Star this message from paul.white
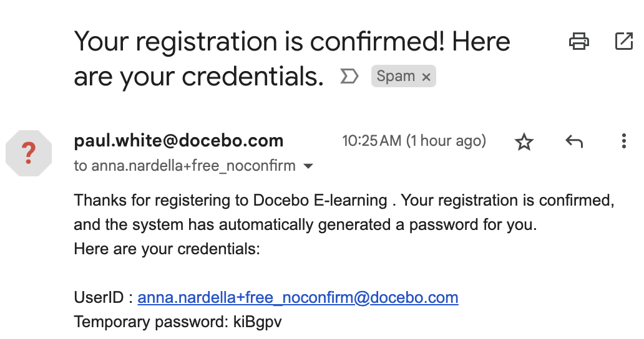The image size is (644, 339). click(524, 142)
